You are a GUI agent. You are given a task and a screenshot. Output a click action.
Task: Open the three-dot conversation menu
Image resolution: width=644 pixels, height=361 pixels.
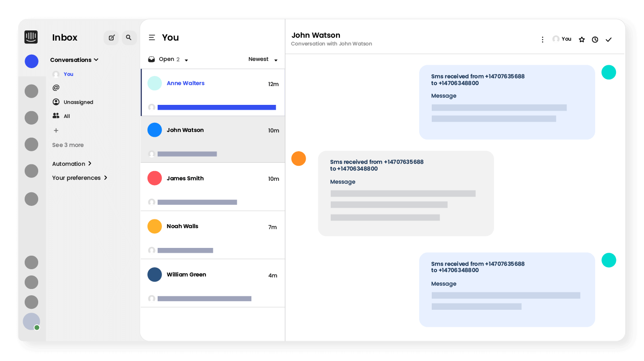pyautogui.click(x=542, y=40)
